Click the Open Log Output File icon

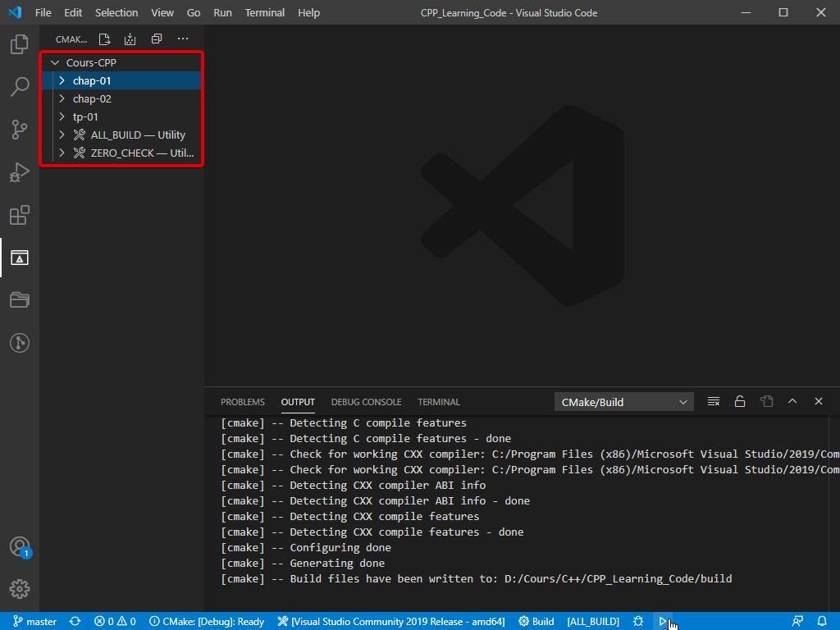767,402
